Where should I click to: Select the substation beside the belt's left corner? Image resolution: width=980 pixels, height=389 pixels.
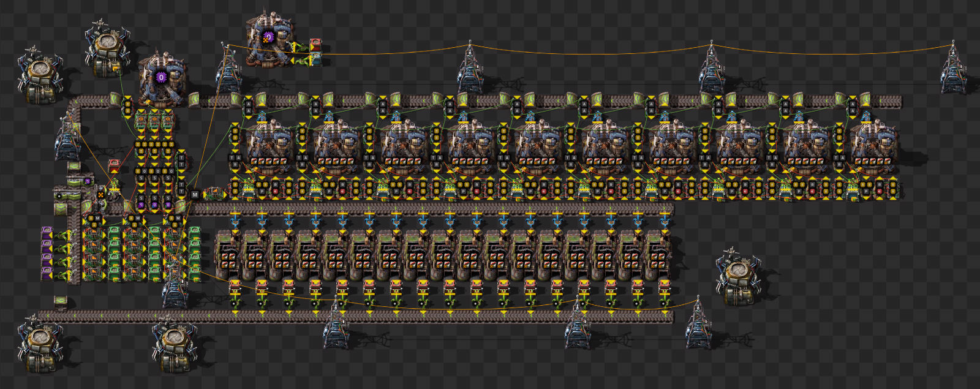click(67, 138)
